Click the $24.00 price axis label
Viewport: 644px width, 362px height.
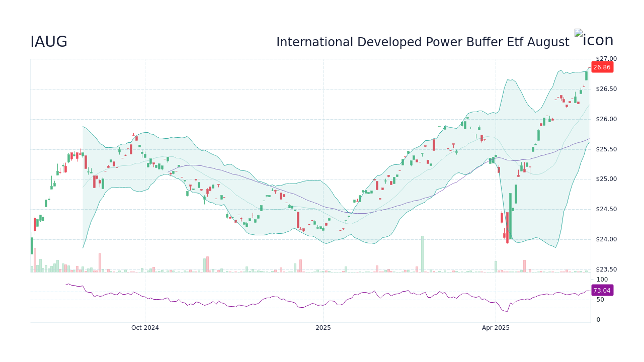point(606,239)
